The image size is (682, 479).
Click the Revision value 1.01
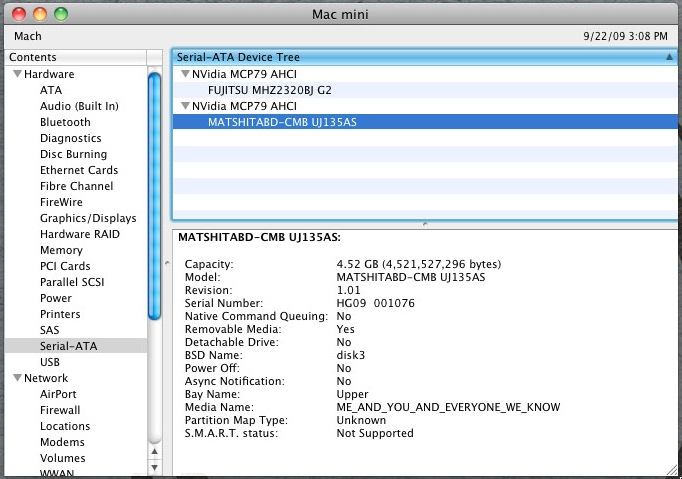348,290
